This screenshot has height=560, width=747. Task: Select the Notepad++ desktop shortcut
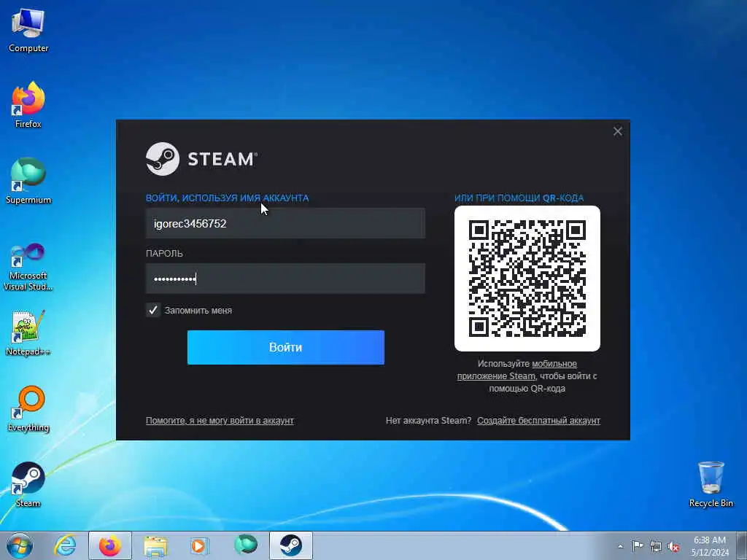pyautogui.click(x=28, y=332)
